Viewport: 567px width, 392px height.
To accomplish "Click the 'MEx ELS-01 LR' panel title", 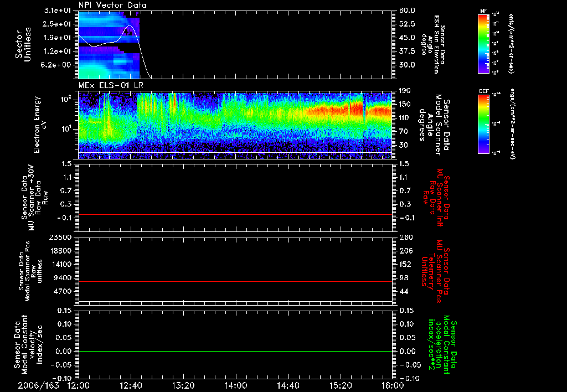I will click(111, 85).
